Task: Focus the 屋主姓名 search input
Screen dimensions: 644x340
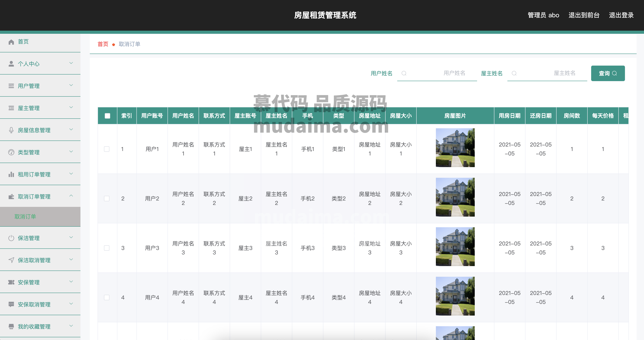Action: (x=547, y=73)
